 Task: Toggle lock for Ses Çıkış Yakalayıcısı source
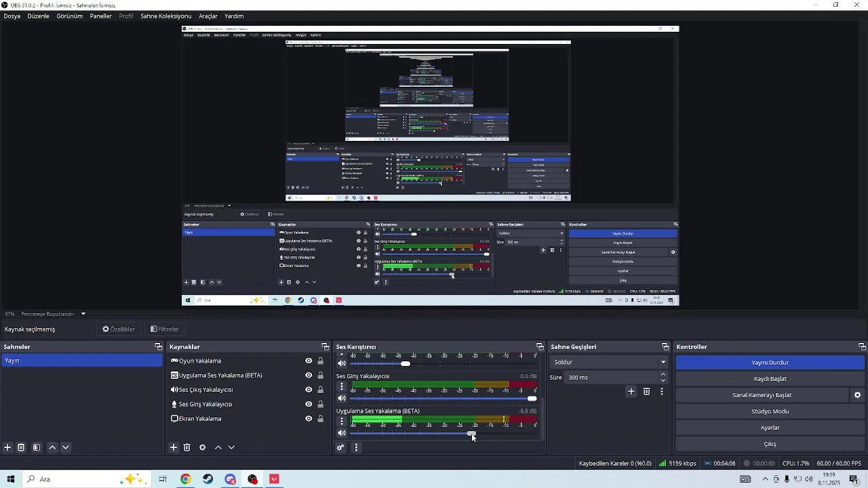pos(320,390)
